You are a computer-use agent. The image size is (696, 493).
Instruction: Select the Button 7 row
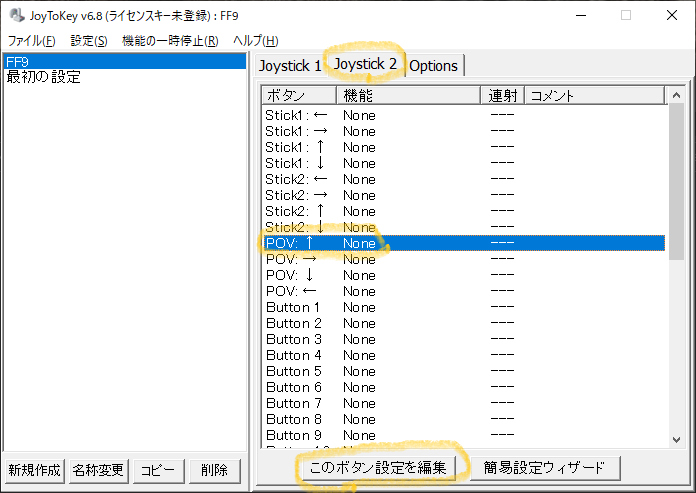[465, 403]
